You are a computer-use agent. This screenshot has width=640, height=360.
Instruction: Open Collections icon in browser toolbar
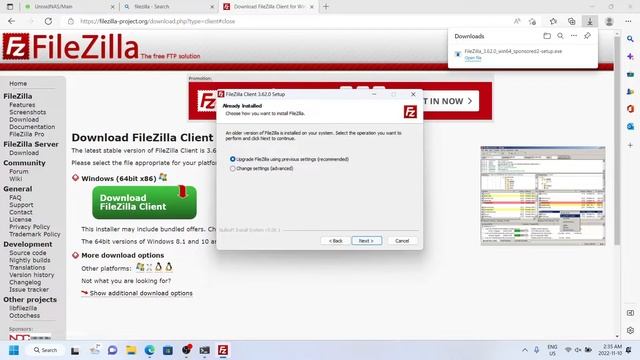coord(571,21)
